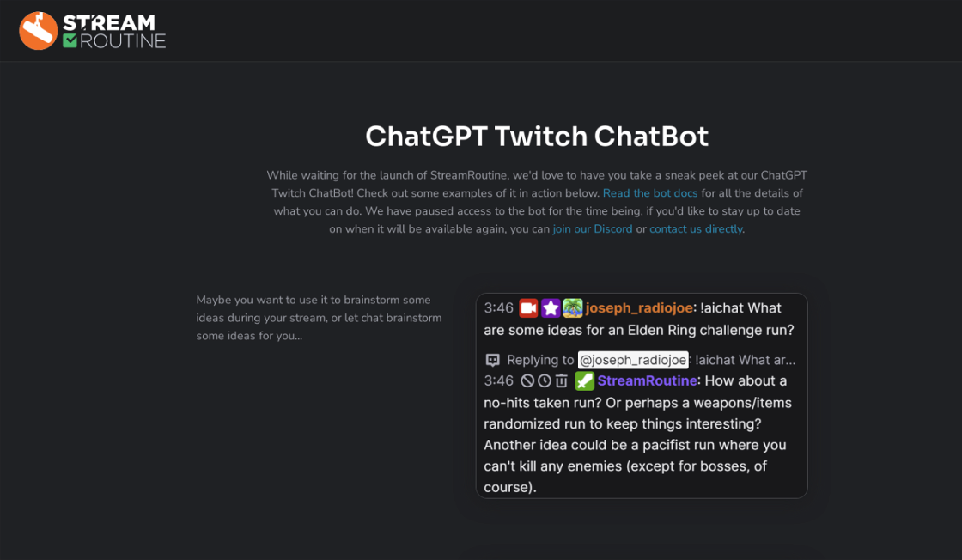
Task: Open the 'contact us directly' link
Action: 696,229
